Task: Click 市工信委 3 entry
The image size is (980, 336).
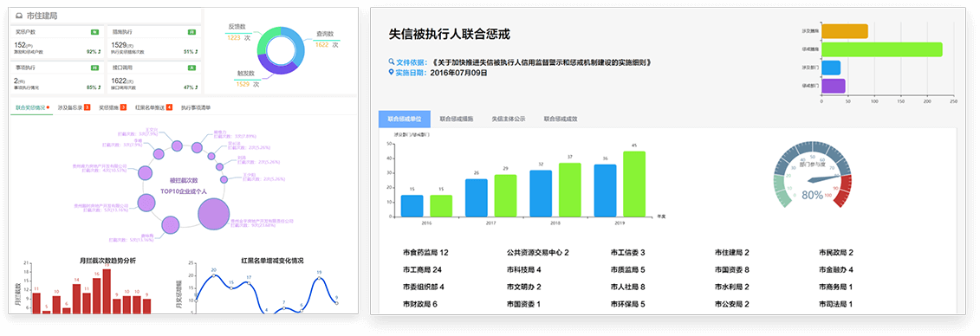Action: click(x=627, y=253)
